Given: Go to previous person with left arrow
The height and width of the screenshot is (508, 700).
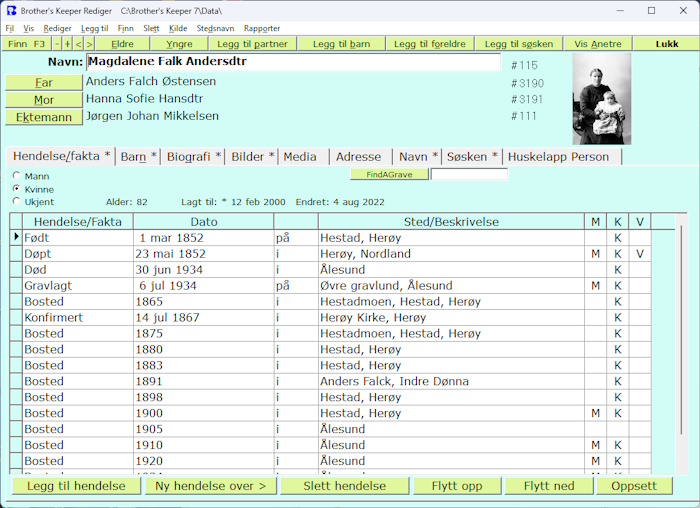Looking at the screenshot, I should click(79, 44).
